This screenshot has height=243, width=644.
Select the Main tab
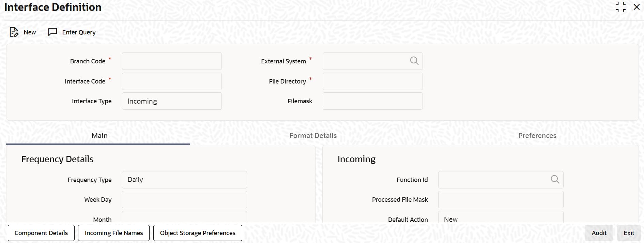point(99,136)
